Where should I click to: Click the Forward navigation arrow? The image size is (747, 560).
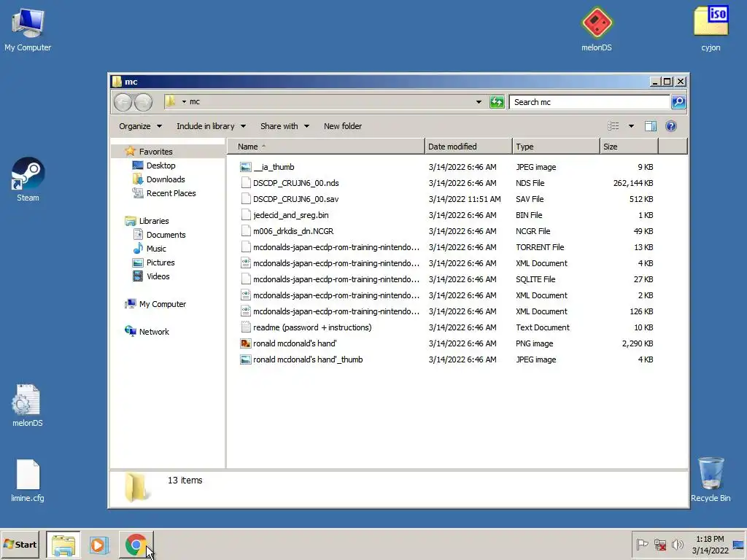144,102
